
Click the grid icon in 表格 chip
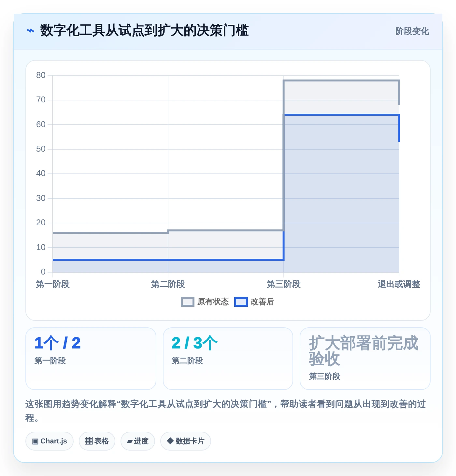click(89, 441)
